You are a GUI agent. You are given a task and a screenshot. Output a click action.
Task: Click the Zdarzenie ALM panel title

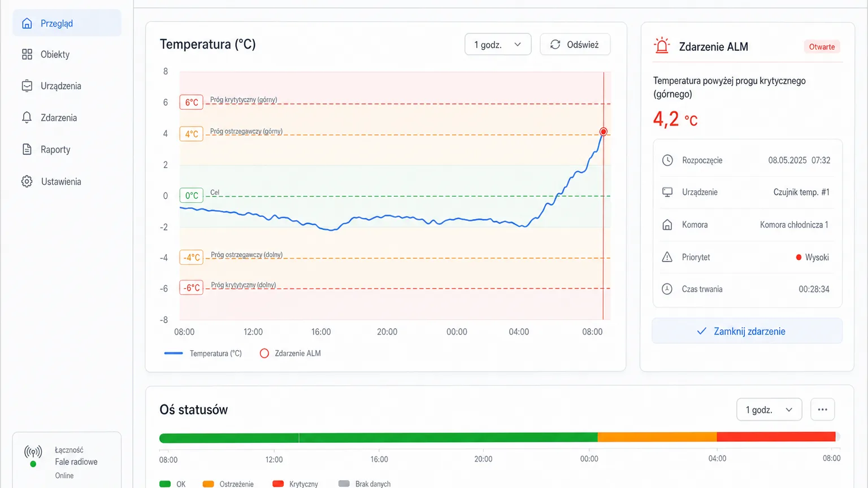[x=713, y=47]
